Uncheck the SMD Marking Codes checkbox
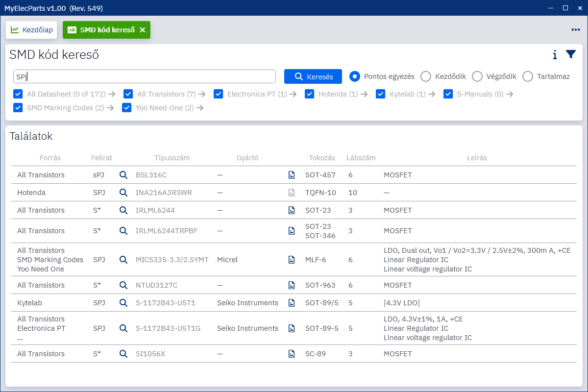The width and height of the screenshot is (588, 392). coord(18,108)
